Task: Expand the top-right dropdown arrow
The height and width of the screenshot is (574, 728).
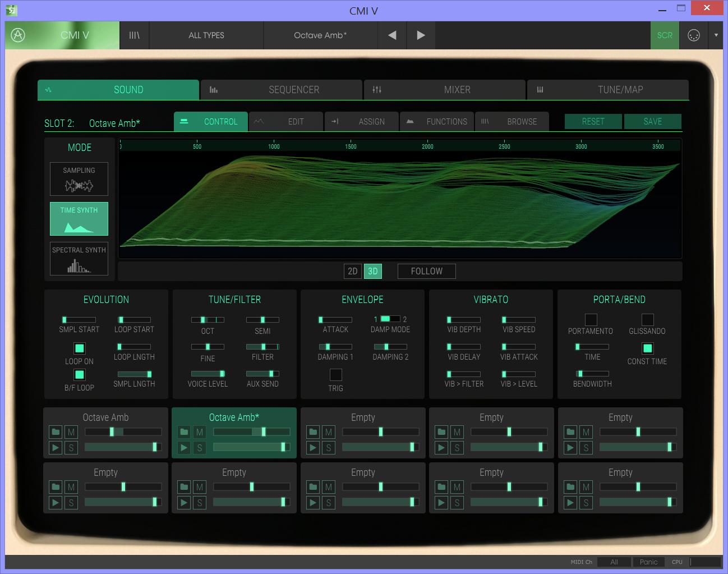Action: tap(716, 35)
